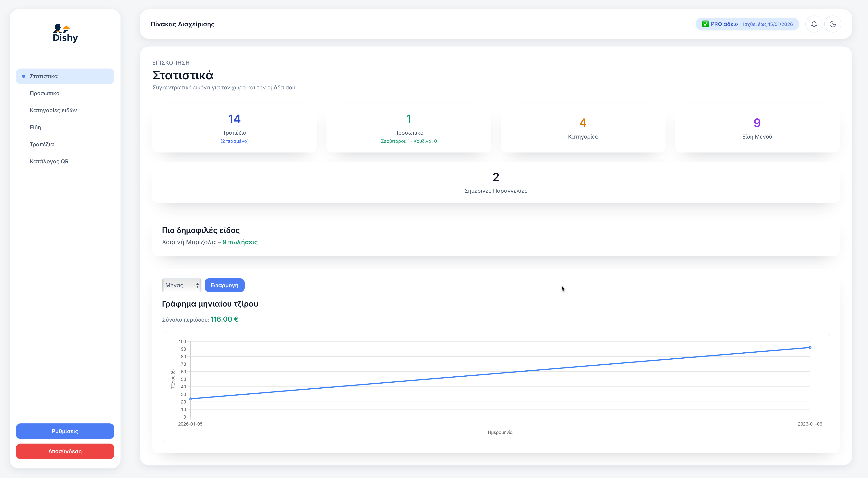Click the notifications bell icon

click(814, 24)
